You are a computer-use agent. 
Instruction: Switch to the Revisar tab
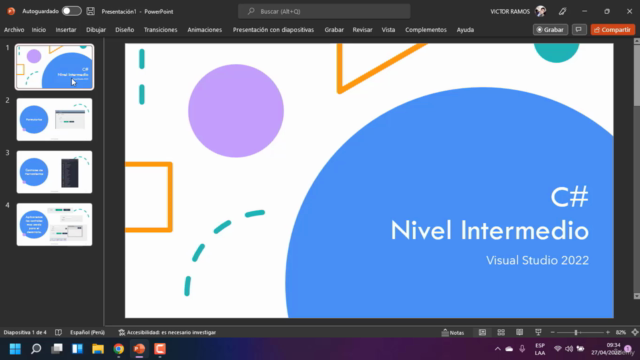tap(362, 30)
